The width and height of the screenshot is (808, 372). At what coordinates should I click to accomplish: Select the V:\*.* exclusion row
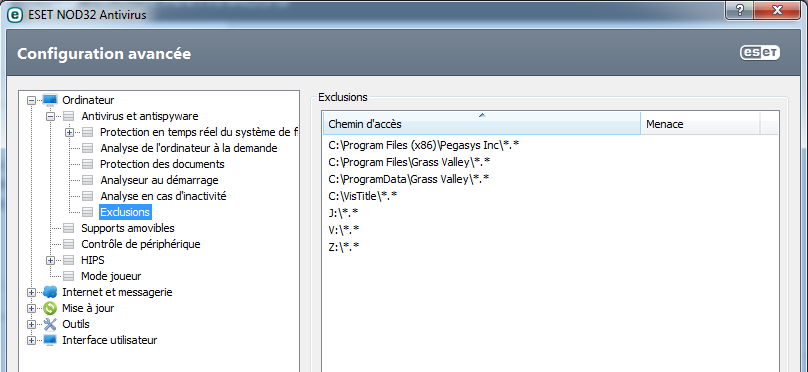[x=344, y=230]
